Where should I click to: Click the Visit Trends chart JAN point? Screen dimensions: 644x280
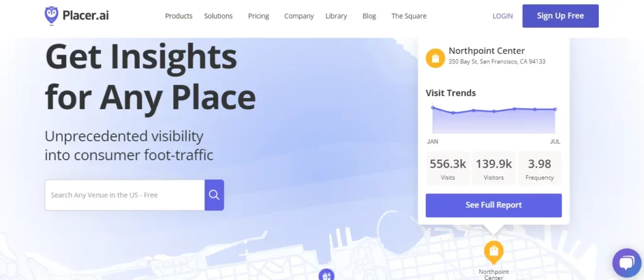pyautogui.click(x=433, y=107)
